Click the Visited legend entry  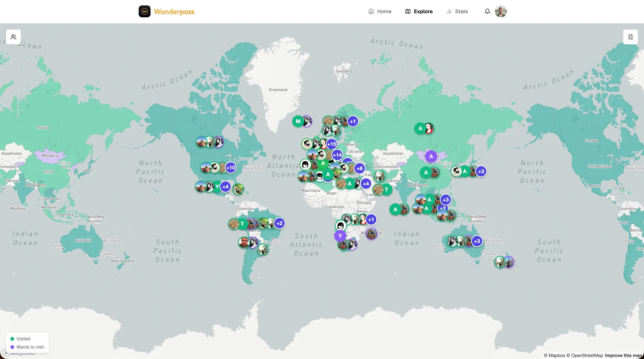pyautogui.click(x=20, y=339)
